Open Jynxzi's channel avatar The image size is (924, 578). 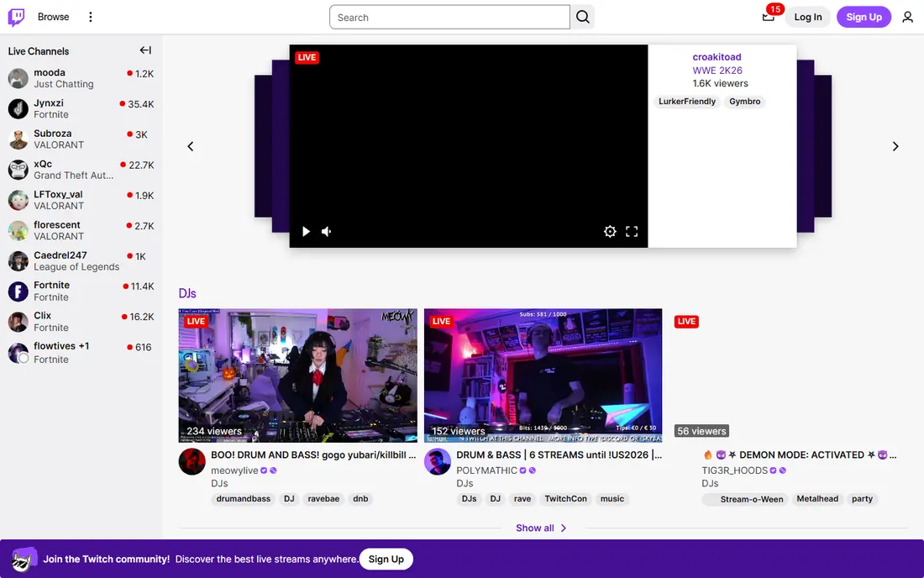18,109
